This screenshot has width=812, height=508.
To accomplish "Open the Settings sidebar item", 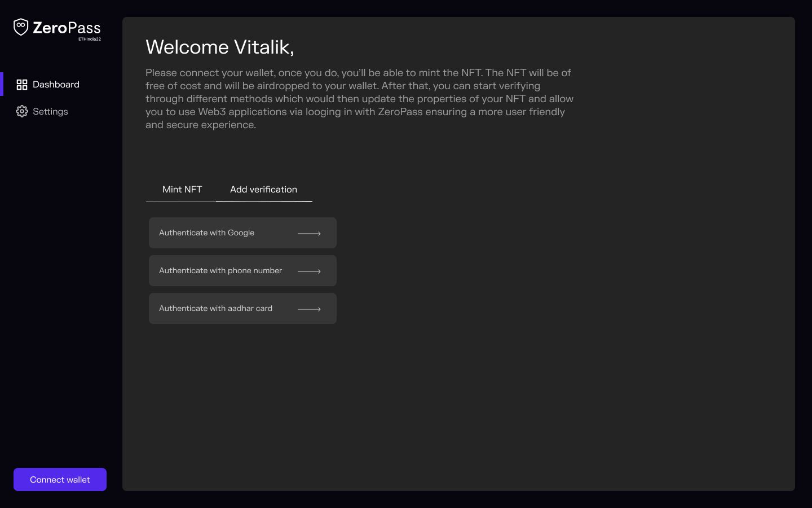I will tap(42, 111).
